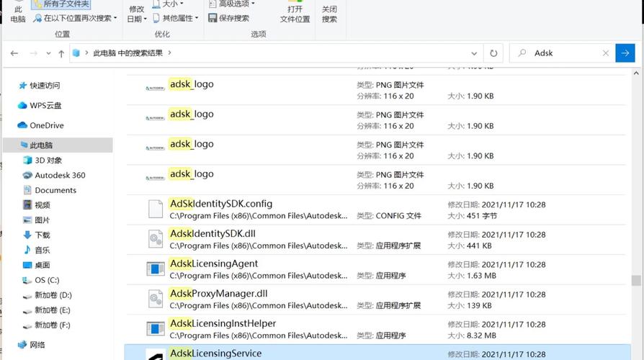Go up one folder level arrow
This screenshot has width=644, height=360.
click(61, 53)
